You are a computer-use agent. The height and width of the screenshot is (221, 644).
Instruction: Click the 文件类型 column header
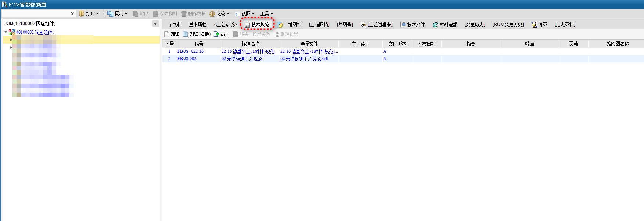pos(360,44)
